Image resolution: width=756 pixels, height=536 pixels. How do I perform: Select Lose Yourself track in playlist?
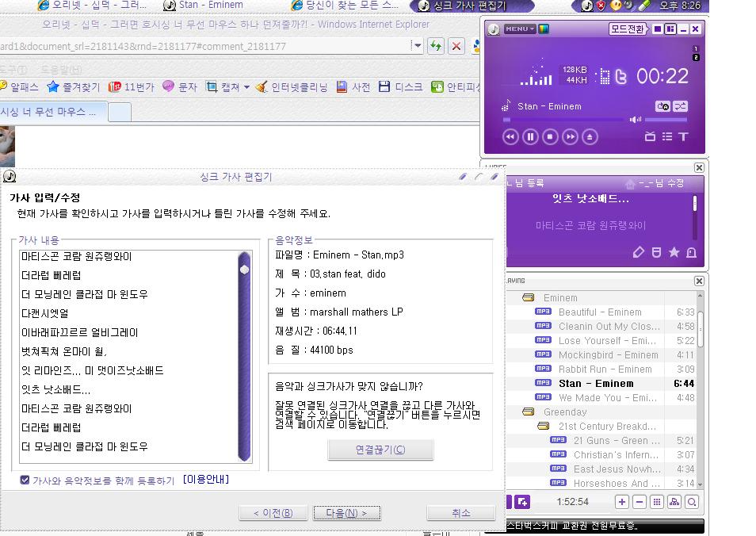pyautogui.click(x=608, y=341)
